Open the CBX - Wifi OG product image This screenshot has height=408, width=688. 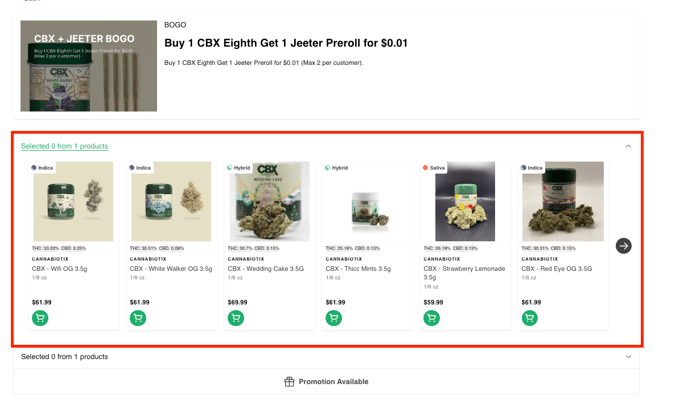point(73,201)
